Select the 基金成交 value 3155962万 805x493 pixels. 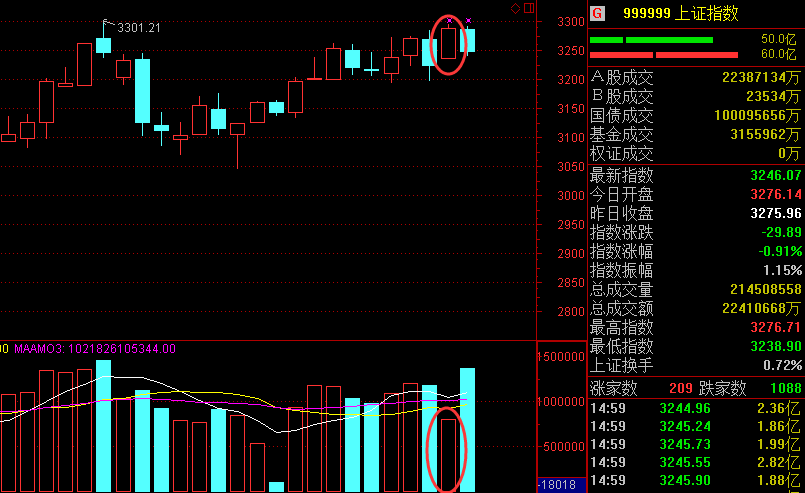coord(765,135)
